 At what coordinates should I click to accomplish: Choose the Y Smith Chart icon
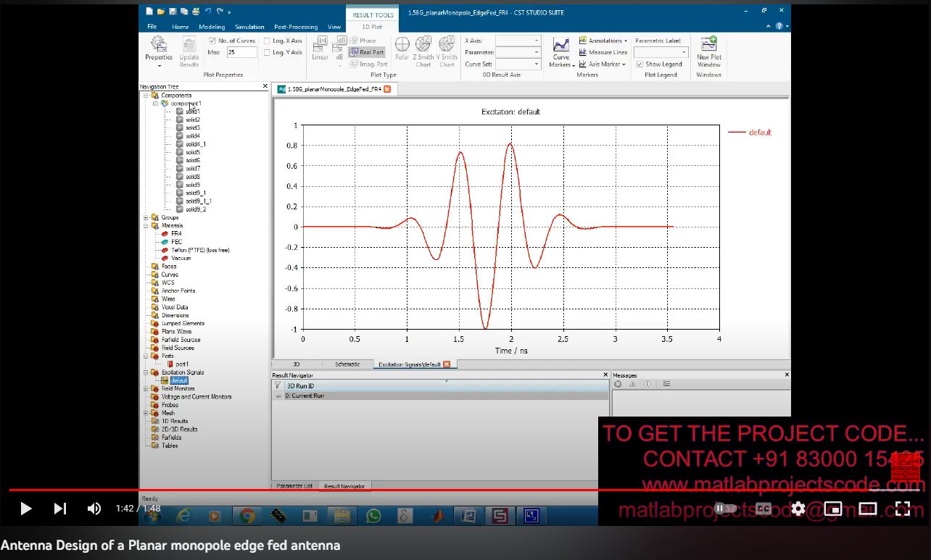tap(447, 51)
